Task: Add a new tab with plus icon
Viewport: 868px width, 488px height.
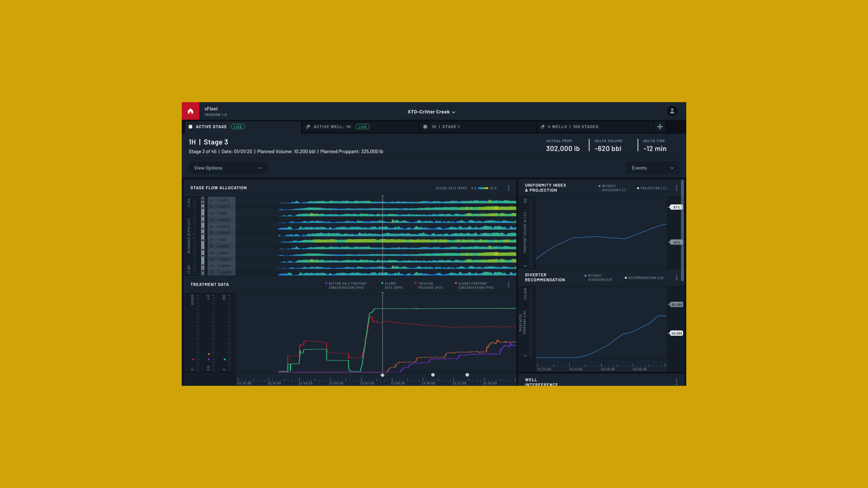Action: 660,127
